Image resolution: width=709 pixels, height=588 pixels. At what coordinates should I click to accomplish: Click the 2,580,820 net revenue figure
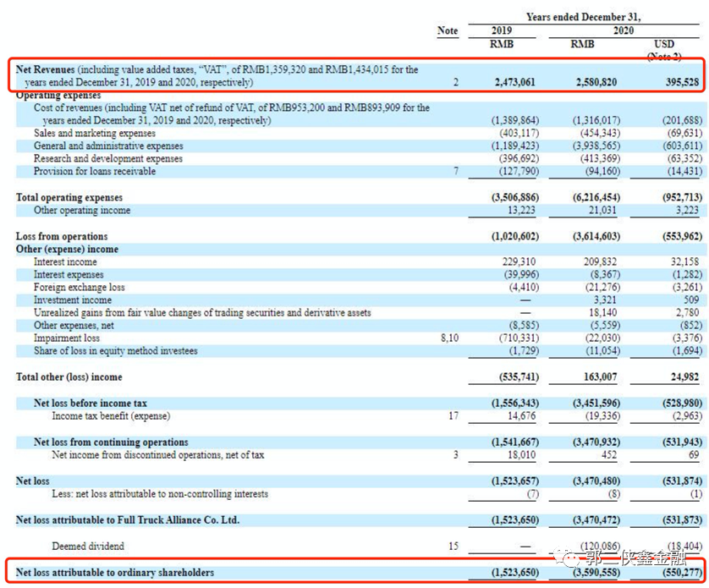coord(596,82)
